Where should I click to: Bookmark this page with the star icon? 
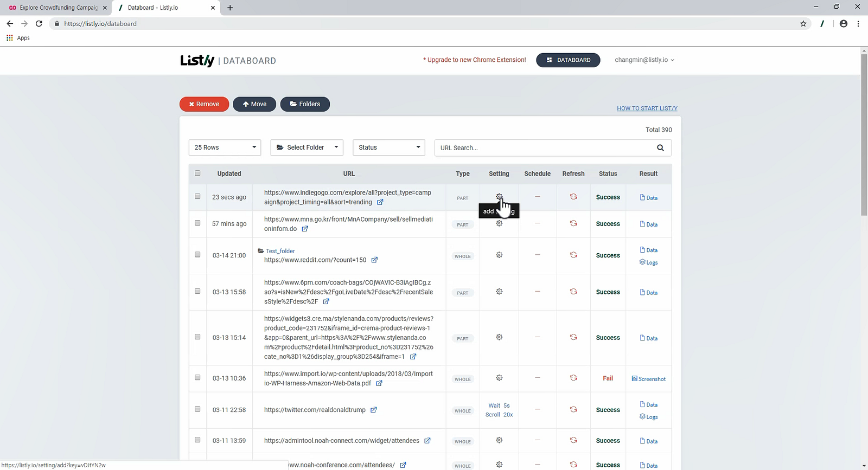tap(803, 24)
